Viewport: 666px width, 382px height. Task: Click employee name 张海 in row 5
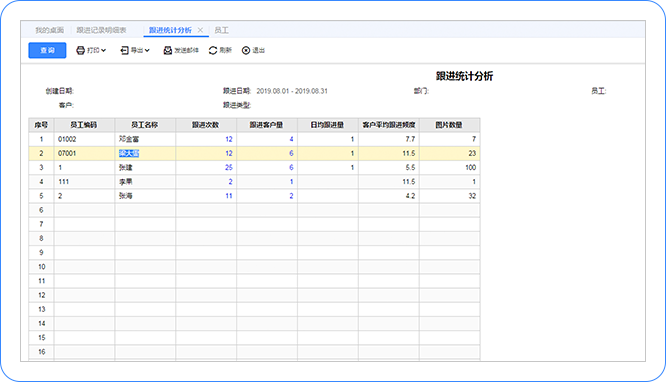[x=126, y=196]
